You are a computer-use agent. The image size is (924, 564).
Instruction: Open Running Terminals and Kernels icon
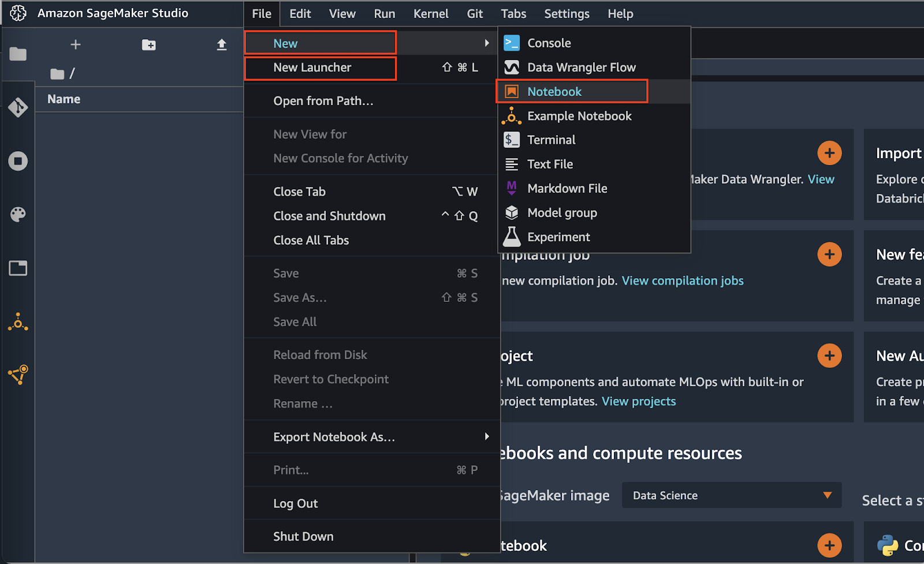(x=18, y=161)
